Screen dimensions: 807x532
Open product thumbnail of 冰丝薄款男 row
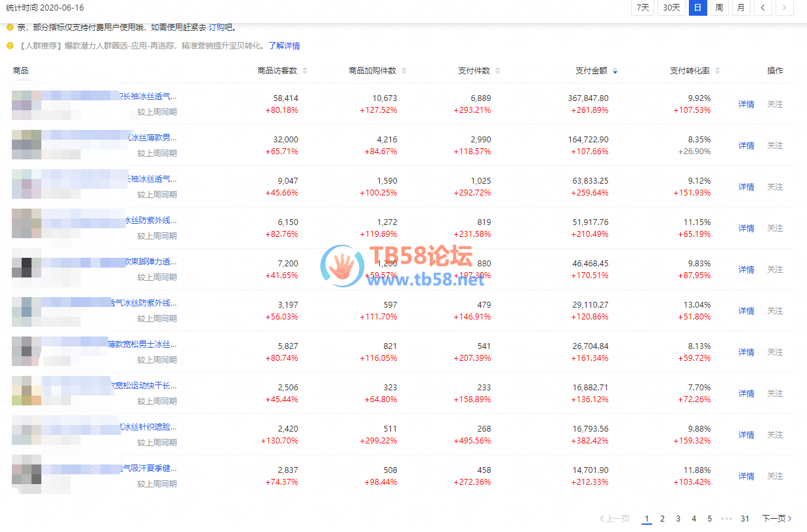[x=26, y=144]
